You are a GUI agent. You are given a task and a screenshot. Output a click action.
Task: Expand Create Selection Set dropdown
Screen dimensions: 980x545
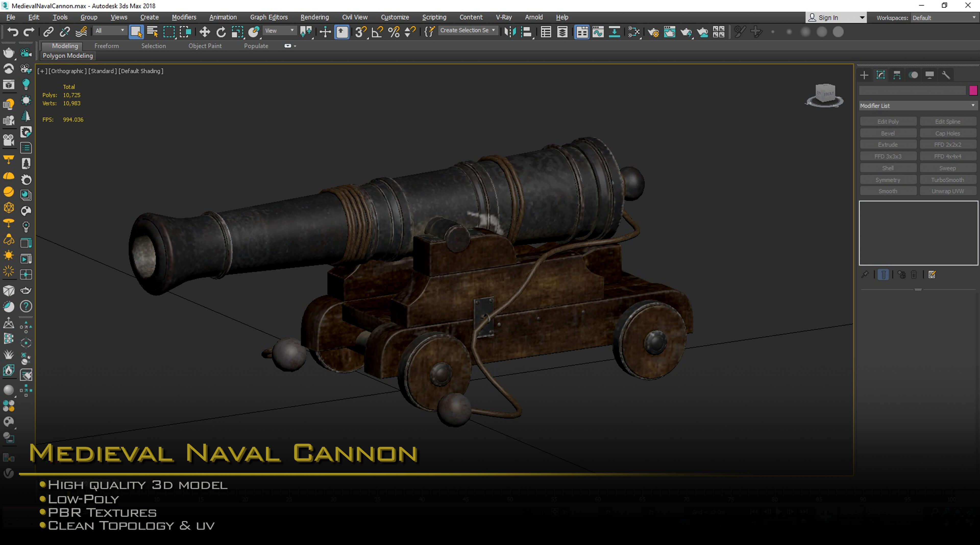(x=468, y=30)
